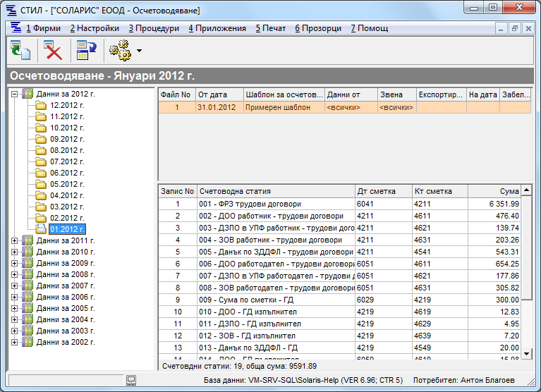Click the binders icon for Данни за 2009 г.
Screen dimensions: 541x392
(28, 263)
